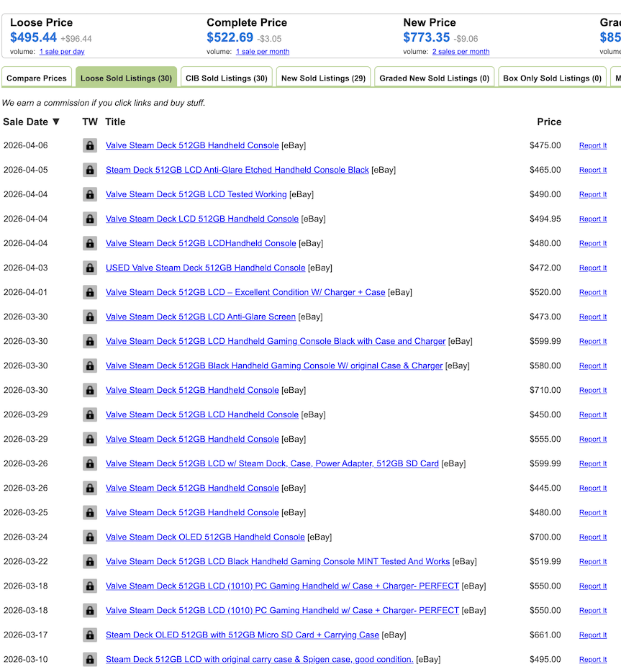This screenshot has height=672, width=621.
Task: Click lock icon in the 2026-03-25 row
Action: [x=89, y=512]
